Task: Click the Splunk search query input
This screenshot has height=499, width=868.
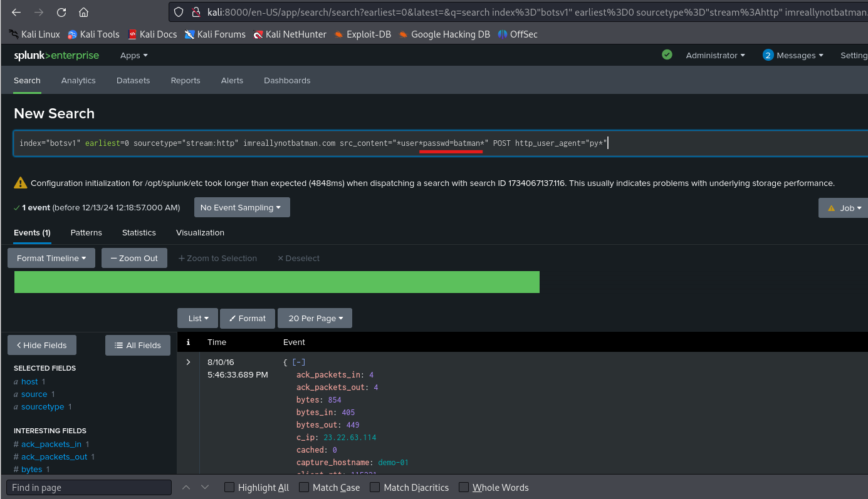Action: [441, 143]
